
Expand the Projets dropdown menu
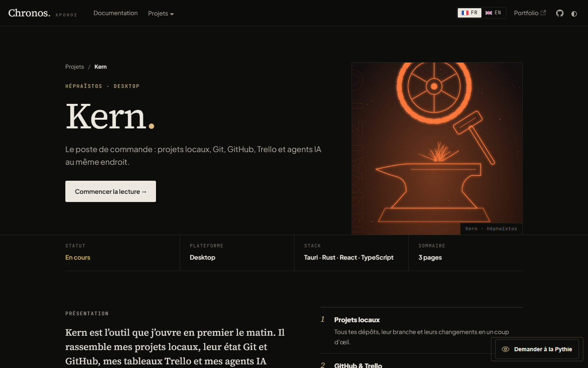(161, 13)
